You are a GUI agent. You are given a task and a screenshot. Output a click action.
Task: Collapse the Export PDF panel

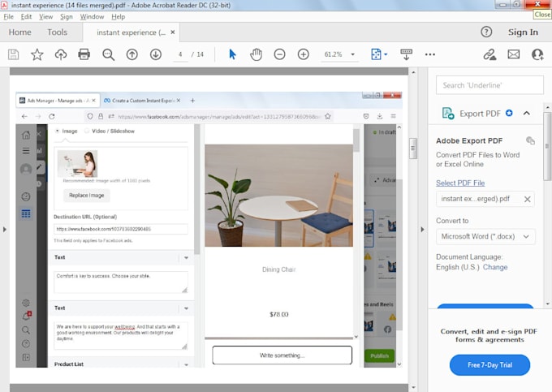(527, 114)
